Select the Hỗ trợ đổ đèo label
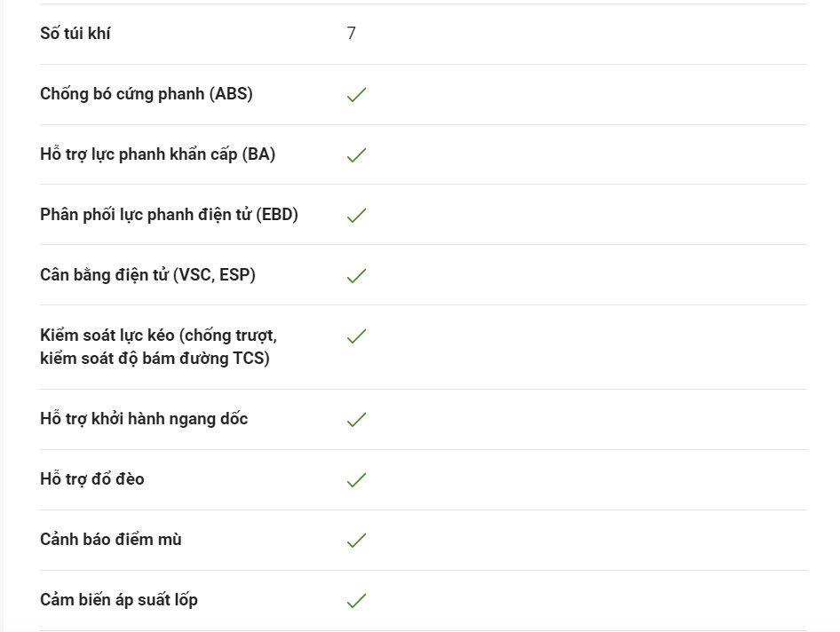This screenshot has height=632, width=840. [x=92, y=478]
